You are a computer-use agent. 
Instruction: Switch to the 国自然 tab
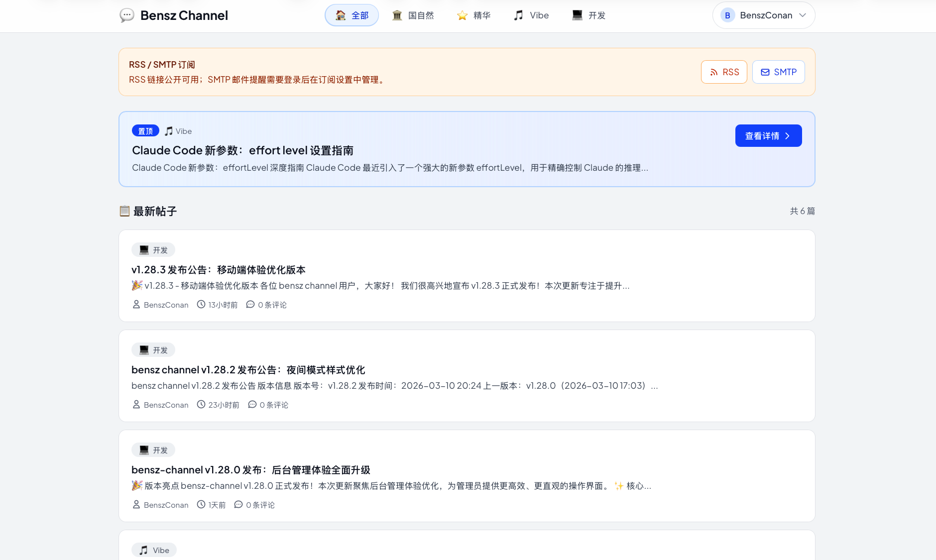click(413, 15)
